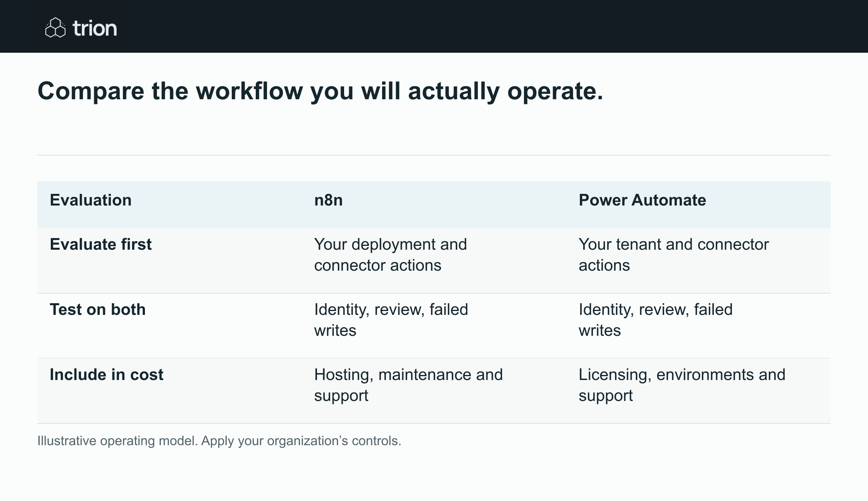Select the page heading about comparing workflows
Image resolution: width=868 pixels, height=501 pixels.
[x=320, y=91]
